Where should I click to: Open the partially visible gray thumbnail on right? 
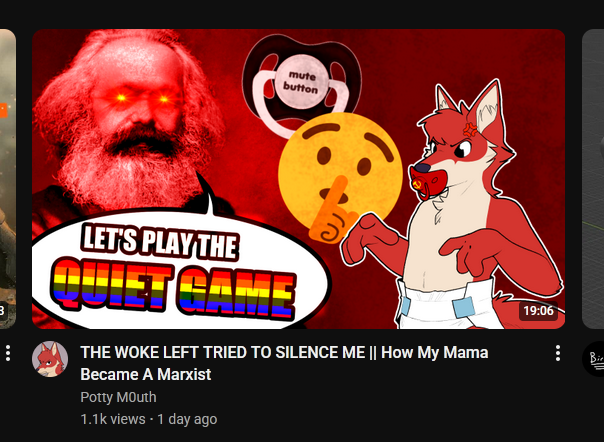pyautogui.click(x=593, y=179)
